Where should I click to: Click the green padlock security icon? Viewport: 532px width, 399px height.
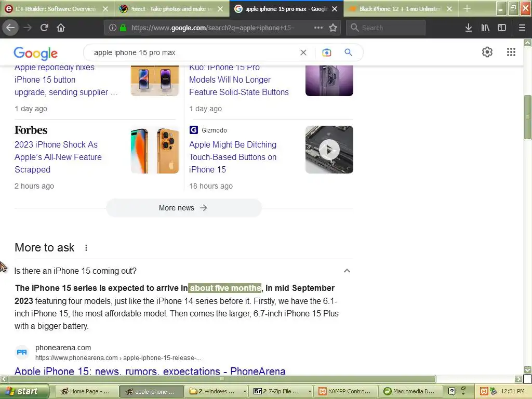click(x=123, y=28)
